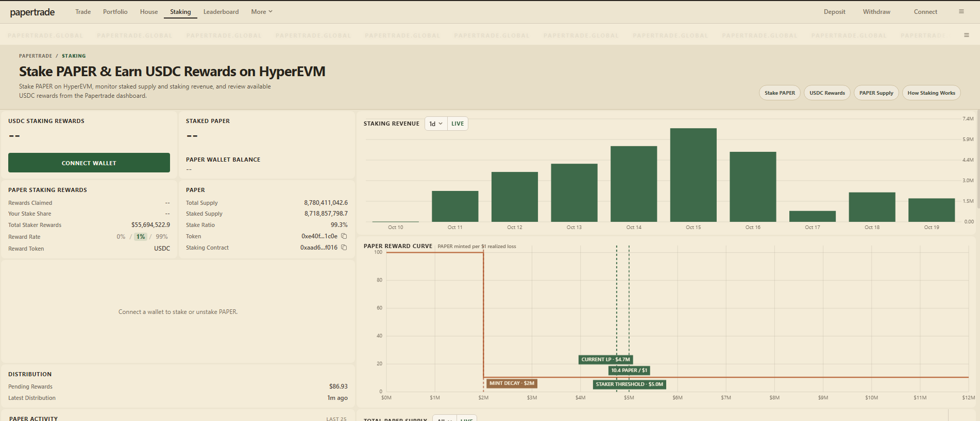Open the hamburger menu in the top navigation bar

point(961,11)
